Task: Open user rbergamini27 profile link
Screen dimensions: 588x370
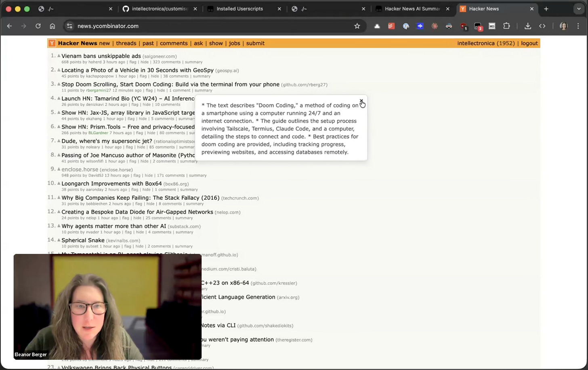Action: (x=98, y=90)
